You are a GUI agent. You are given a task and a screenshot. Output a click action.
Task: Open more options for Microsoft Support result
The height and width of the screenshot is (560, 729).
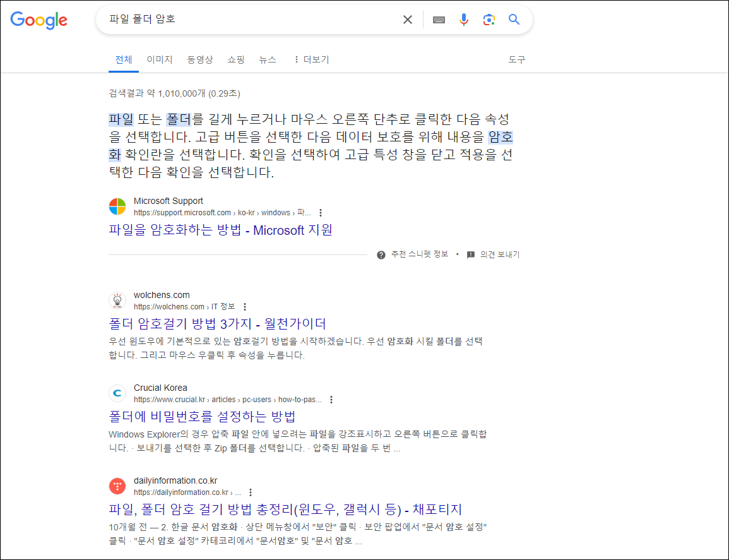click(x=321, y=213)
